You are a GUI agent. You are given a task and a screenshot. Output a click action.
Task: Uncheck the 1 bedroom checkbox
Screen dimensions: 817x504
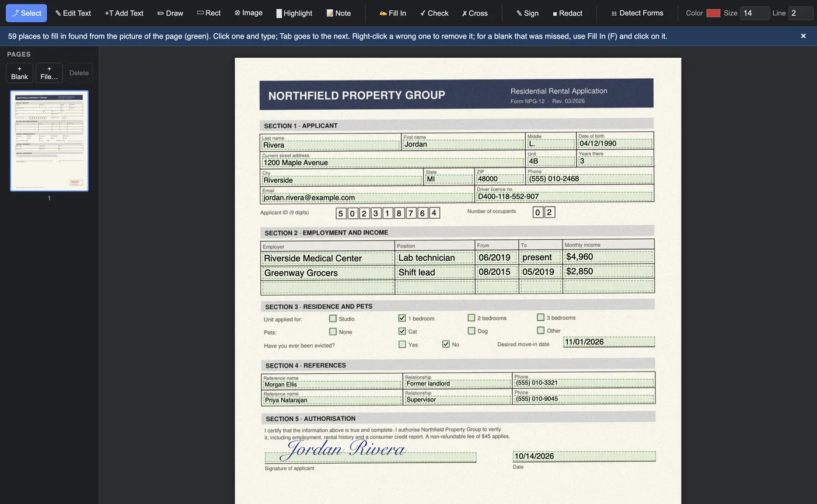click(x=402, y=318)
